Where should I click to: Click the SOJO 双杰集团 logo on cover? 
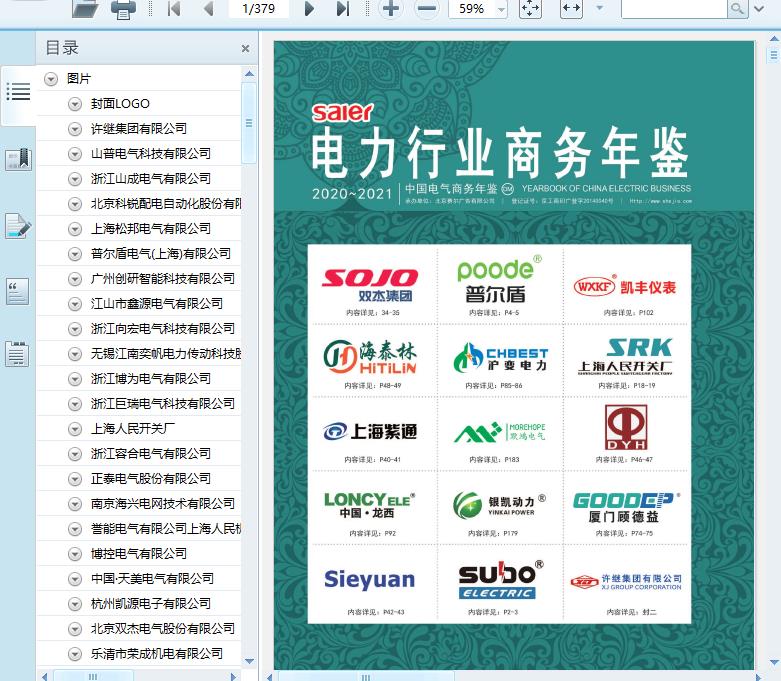[x=371, y=285]
